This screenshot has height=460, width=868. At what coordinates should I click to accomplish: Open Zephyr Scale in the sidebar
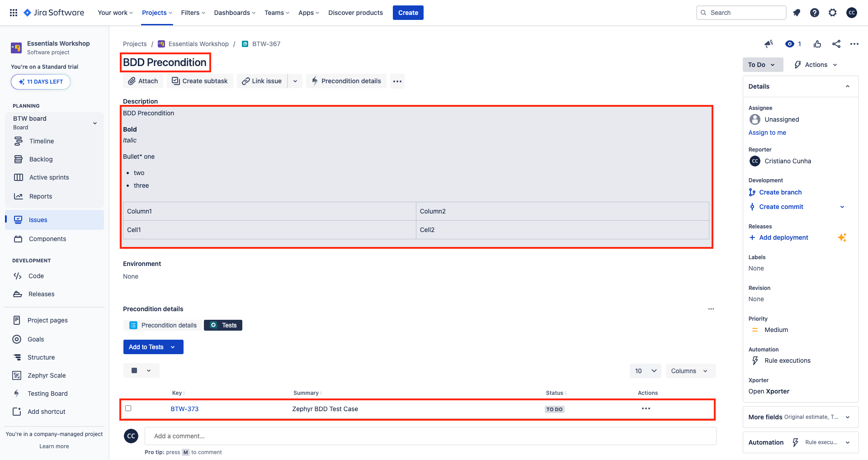click(47, 375)
